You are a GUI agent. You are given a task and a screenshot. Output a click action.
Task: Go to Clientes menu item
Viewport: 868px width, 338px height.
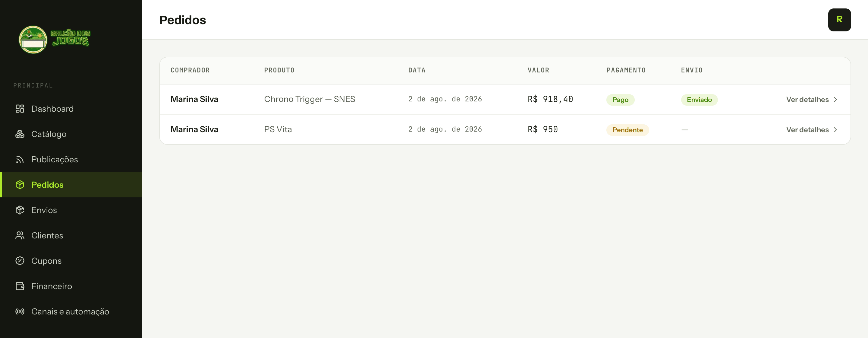71,235
